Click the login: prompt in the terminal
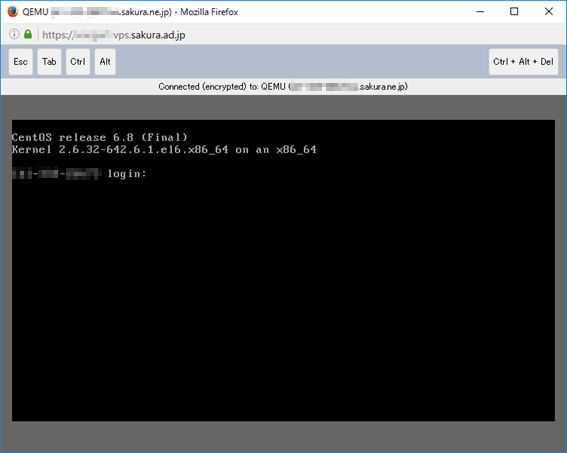Screen dimensions: 567x453 [127, 174]
